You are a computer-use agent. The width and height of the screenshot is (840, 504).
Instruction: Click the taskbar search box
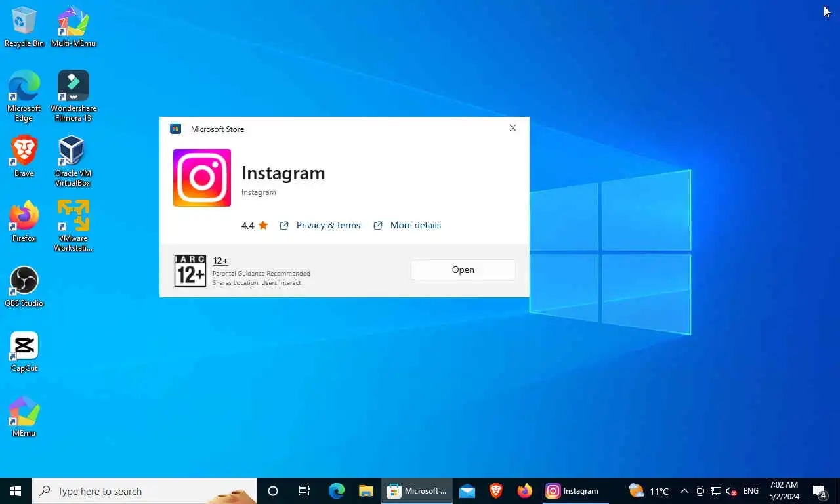tap(144, 491)
